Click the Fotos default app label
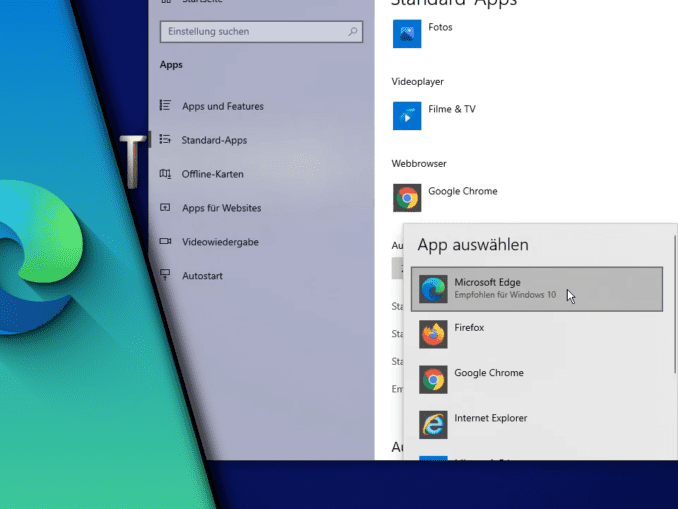Viewport: 678px width, 509px height. (x=440, y=27)
